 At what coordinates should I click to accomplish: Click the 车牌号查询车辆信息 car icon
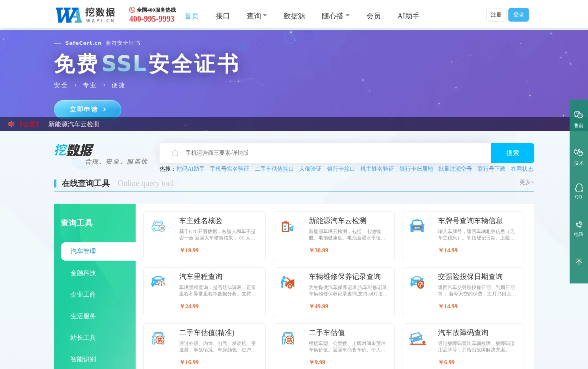[x=417, y=226]
